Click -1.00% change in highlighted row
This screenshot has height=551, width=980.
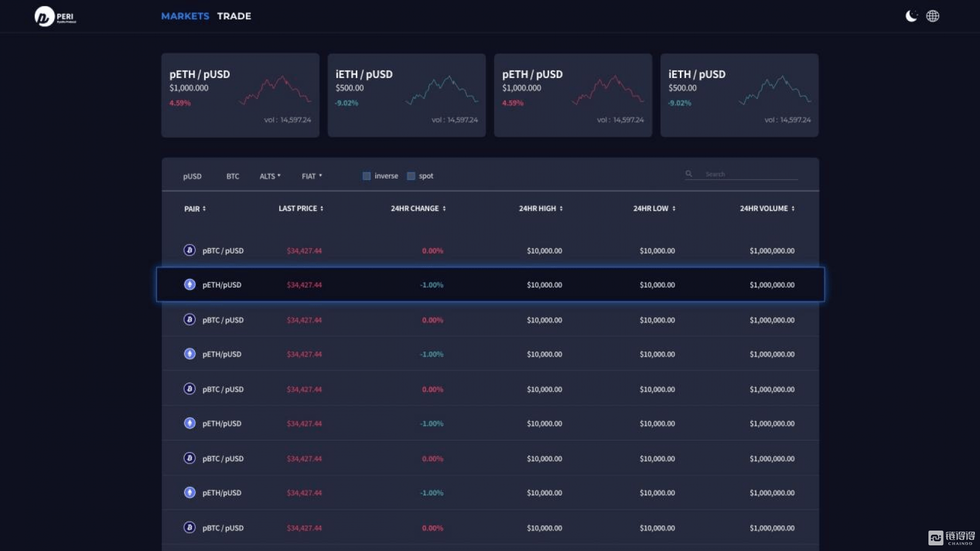point(431,285)
